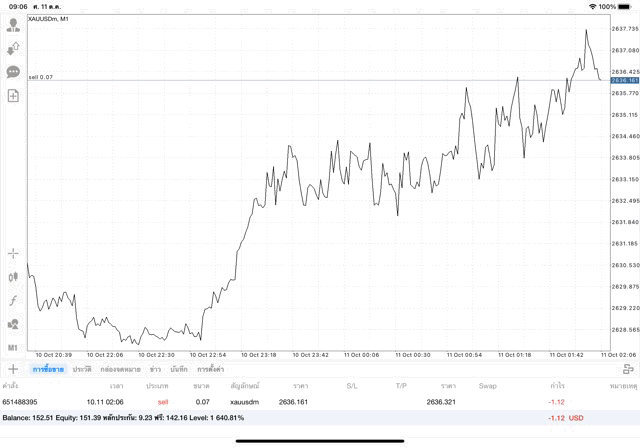Switch to the ประวัติ history tab
This screenshot has width=640, height=447.
click(x=82, y=369)
